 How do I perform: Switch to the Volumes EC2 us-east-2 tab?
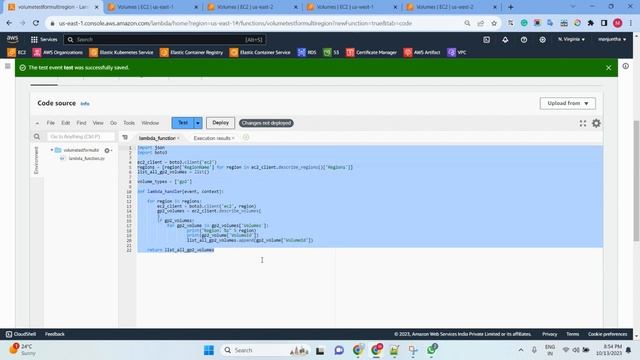click(x=252, y=7)
